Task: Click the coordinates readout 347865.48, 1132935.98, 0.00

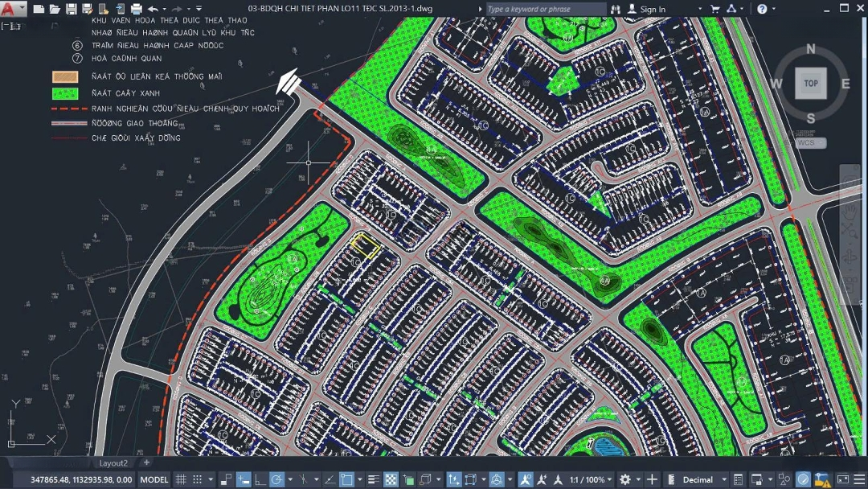Action: 81,479
